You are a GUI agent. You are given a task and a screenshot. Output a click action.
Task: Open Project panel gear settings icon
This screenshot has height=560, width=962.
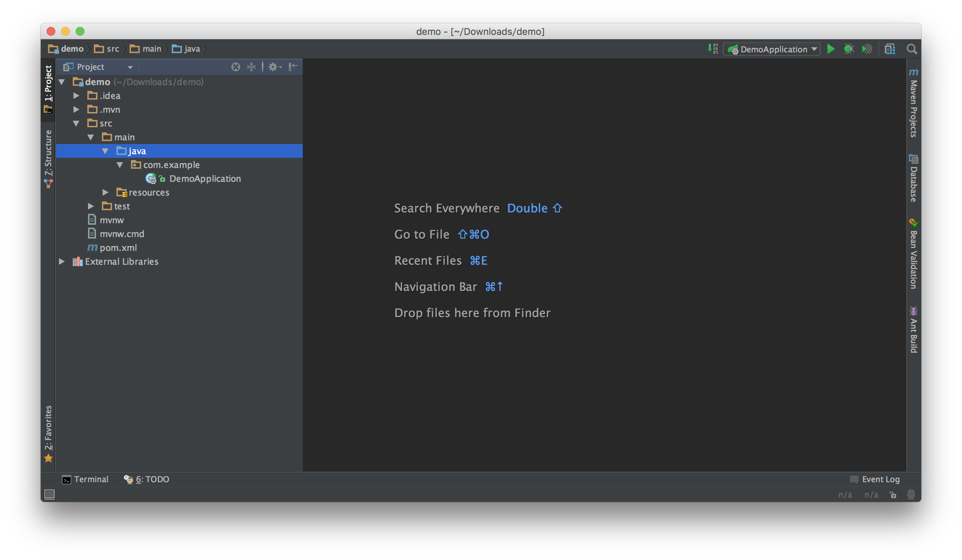pyautogui.click(x=274, y=67)
